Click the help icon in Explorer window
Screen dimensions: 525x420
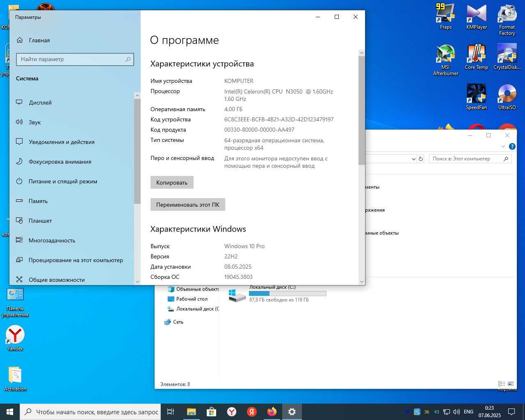(x=512, y=146)
